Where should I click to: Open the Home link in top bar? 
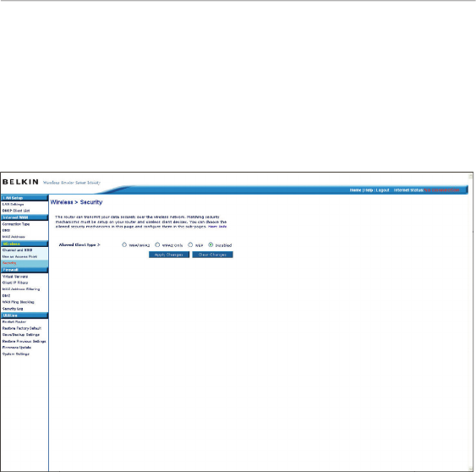coord(355,190)
